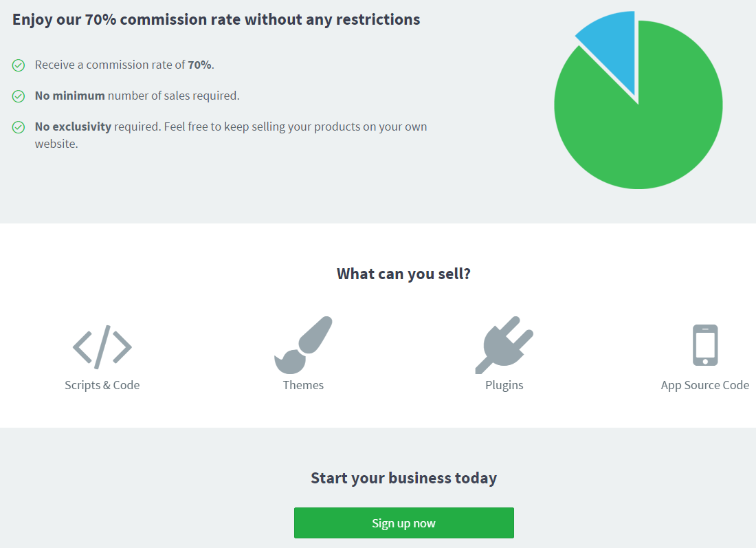Click the What can you sell? heading
The width and height of the screenshot is (756, 548).
[403, 274]
